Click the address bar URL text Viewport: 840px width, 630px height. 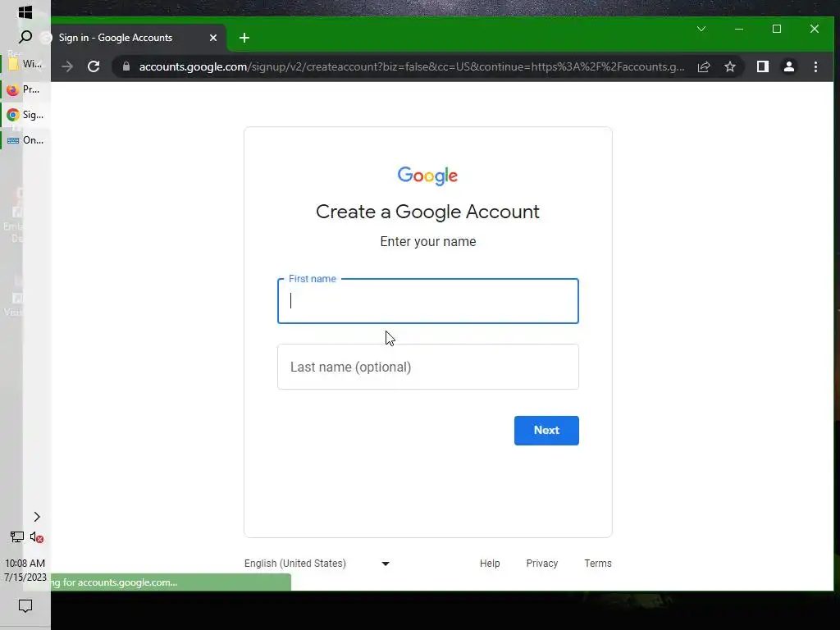tap(412, 66)
